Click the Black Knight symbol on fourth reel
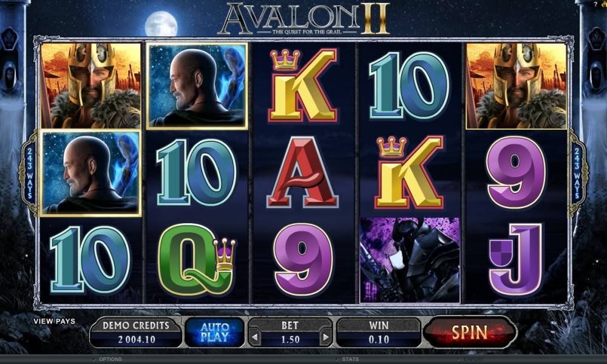607x364 pixels. (x=410, y=260)
